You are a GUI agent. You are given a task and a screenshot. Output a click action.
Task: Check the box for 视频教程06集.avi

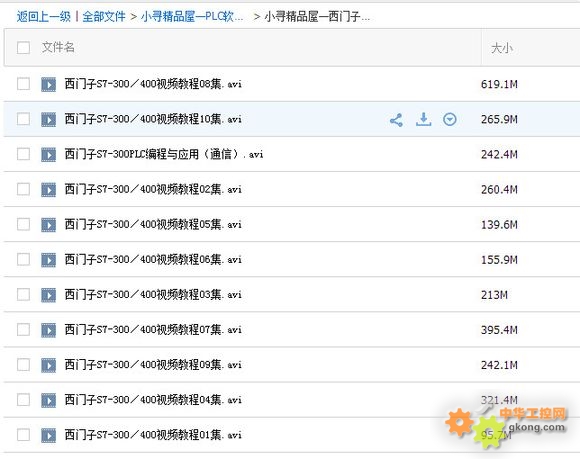(23, 259)
